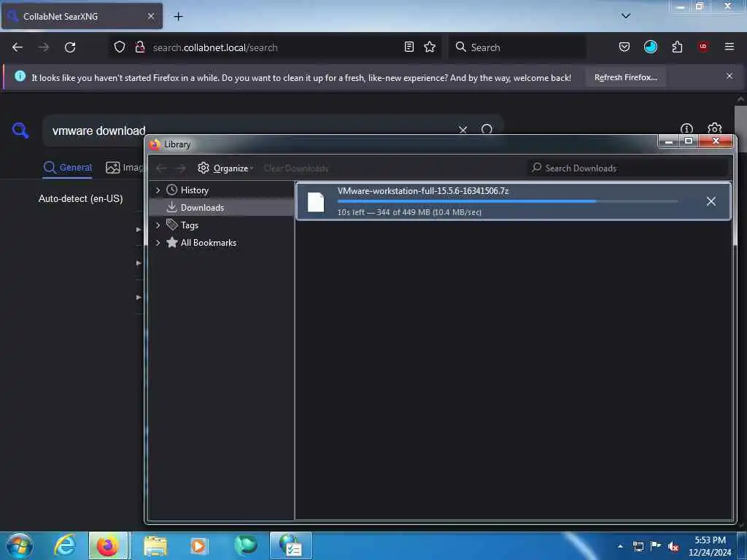
Task: Open the Action Center flag icon
Action: point(656,546)
